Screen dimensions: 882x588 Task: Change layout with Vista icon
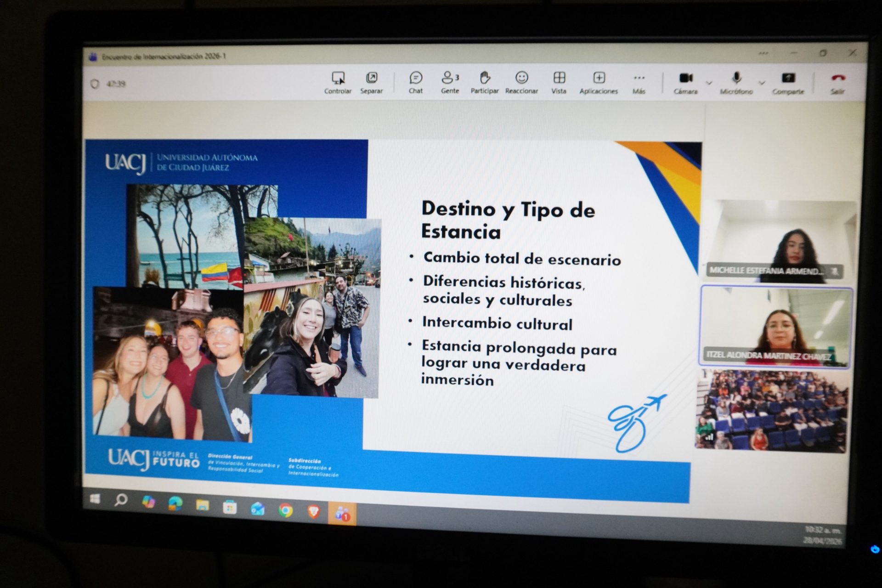[559, 82]
